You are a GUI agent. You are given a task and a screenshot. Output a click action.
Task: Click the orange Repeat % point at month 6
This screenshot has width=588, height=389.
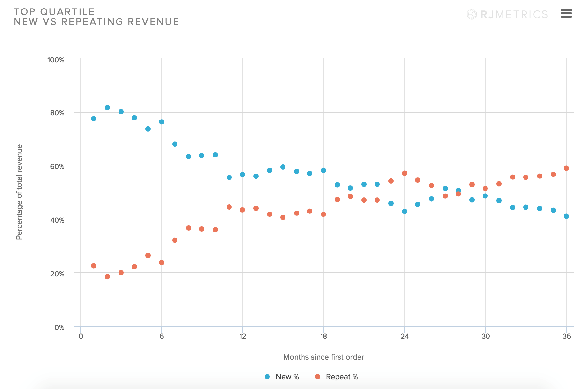[162, 262]
